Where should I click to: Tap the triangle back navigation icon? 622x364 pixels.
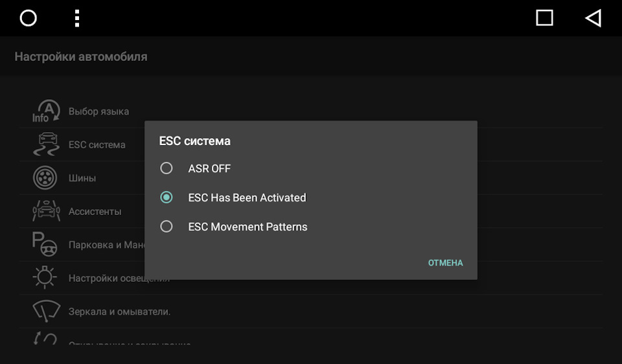tap(593, 18)
